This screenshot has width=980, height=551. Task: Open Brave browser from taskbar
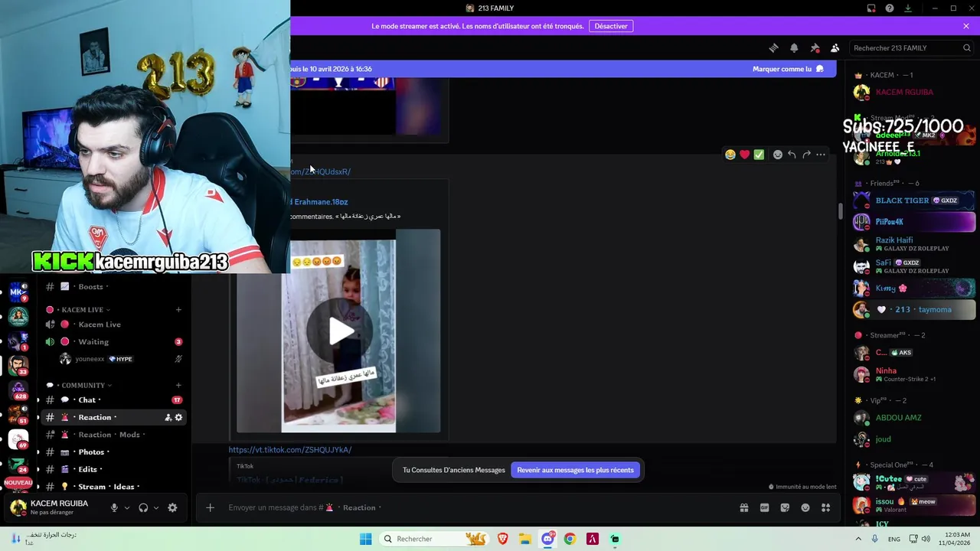click(x=503, y=539)
